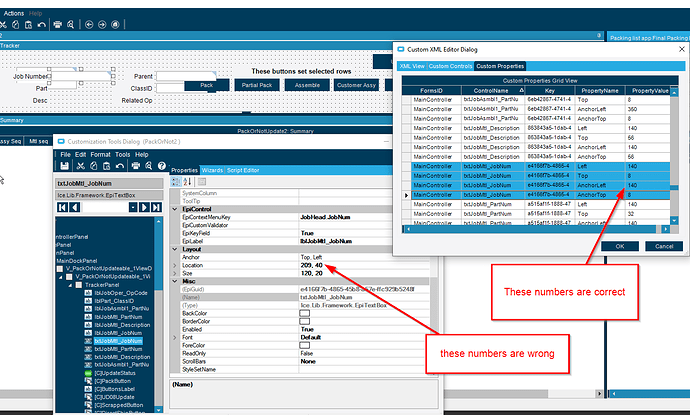Viewport: 690px width, 415px height.
Task: Go to last control navigation button
Action: coord(156,207)
